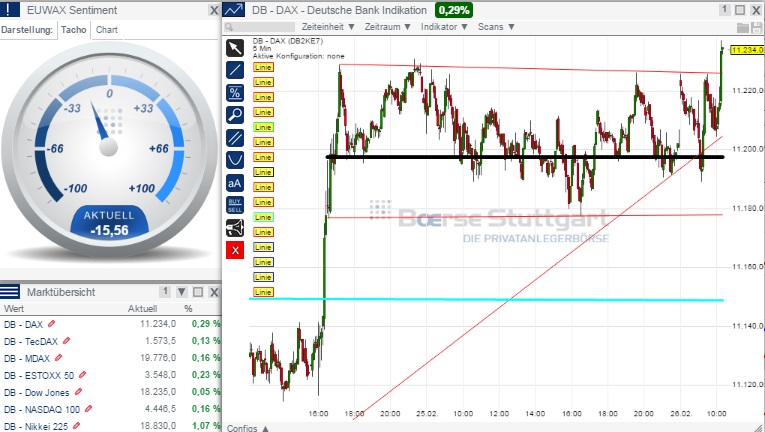Select the DB - DAX row name
This screenshot has height=432, width=765.
coord(23,324)
